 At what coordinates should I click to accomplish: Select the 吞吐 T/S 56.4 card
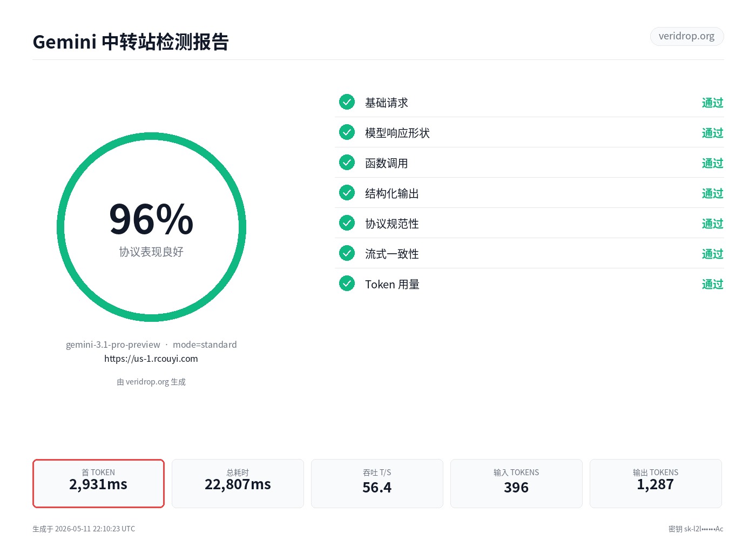[377, 483]
